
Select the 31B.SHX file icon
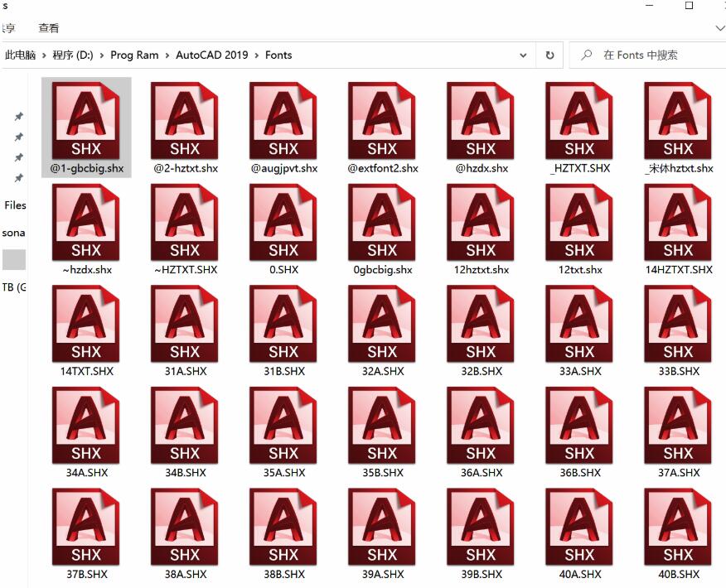(283, 323)
